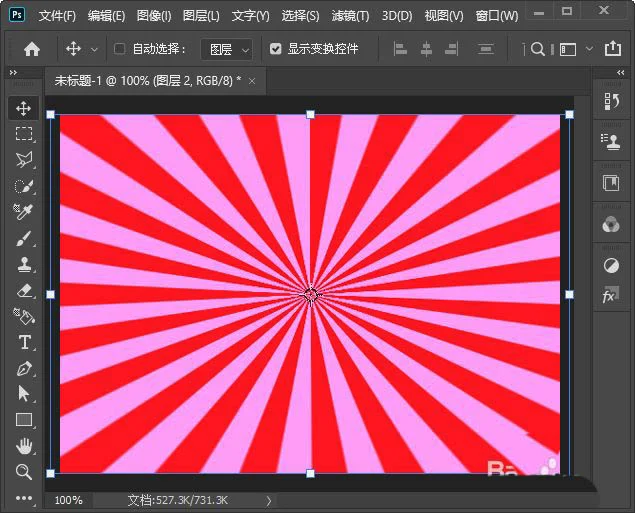Expand the Move tool preset arrow
This screenshot has width=635, height=513.
[x=94, y=49]
